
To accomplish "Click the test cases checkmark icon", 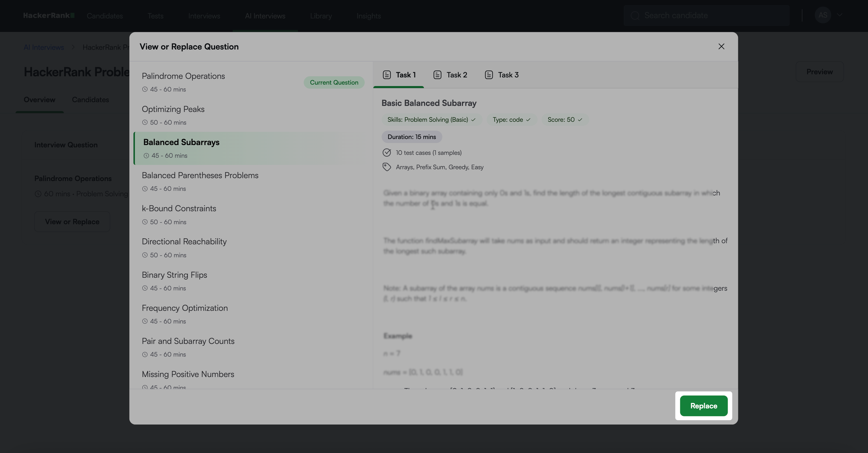I will click(x=387, y=153).
